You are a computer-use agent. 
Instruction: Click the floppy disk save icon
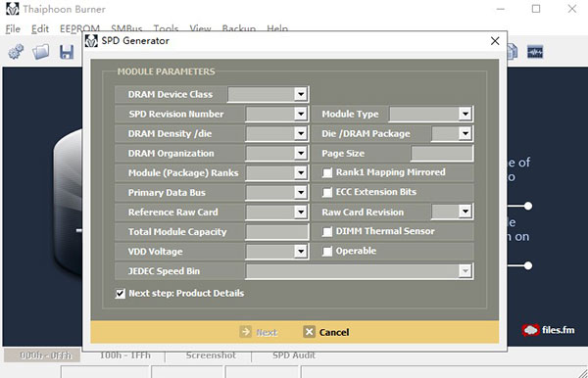pos(67,52)
